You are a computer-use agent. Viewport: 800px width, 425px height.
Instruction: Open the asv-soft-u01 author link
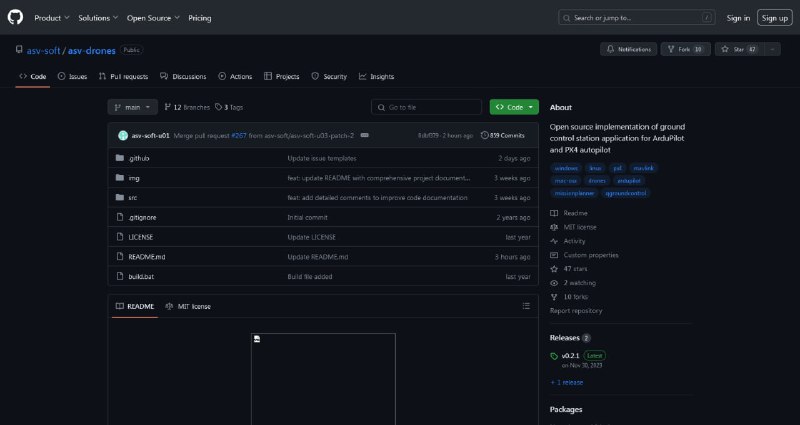(x=151, y=136)
